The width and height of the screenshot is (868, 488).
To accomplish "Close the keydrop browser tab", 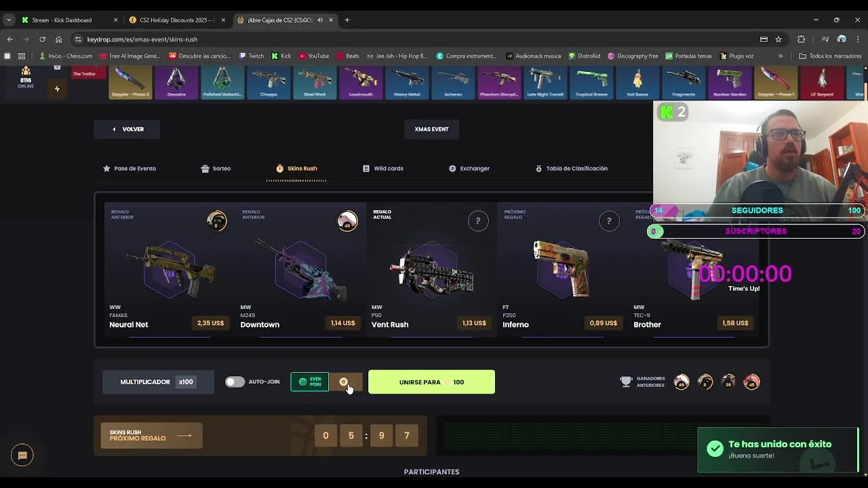I will pos(331,20).
